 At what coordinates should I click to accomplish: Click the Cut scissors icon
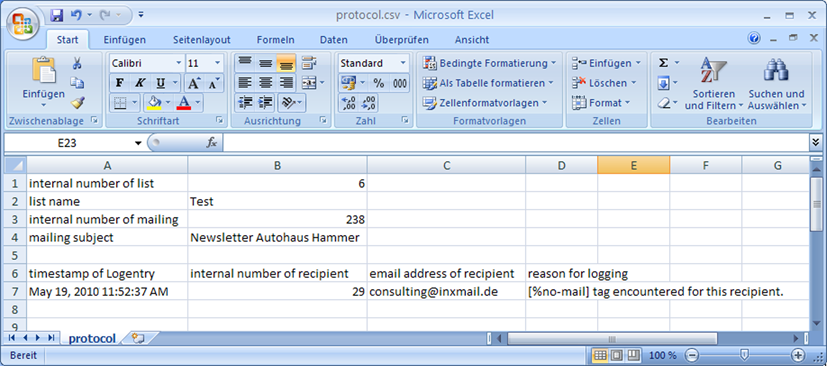click(x=77, y=64)
